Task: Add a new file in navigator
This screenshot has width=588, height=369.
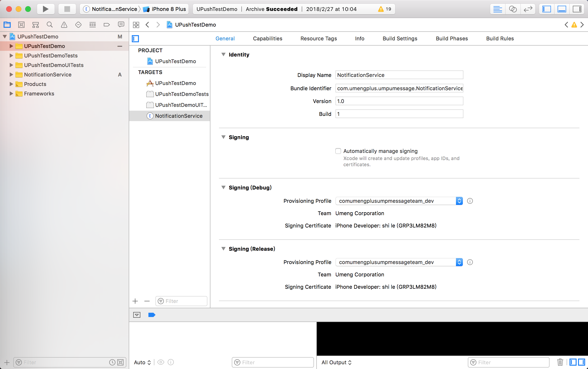Action: click(x=7, y=362)
